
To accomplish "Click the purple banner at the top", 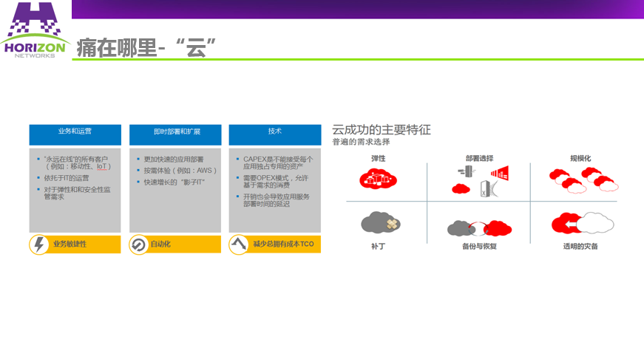I will point(355,9).
